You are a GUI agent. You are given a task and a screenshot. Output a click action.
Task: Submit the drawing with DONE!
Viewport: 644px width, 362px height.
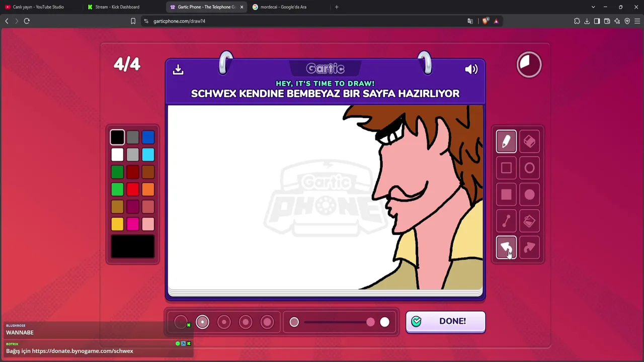pos(446,322)
